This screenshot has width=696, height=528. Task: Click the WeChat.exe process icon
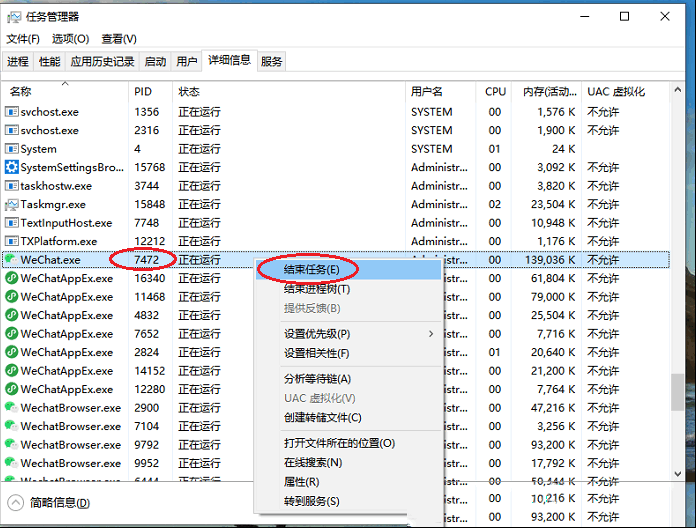(11, 260)
